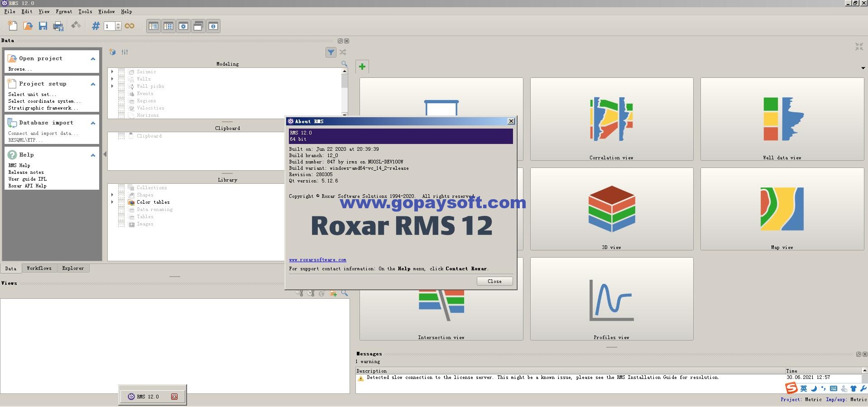Toggle the table grid panel icon
The image size is (868, 407).
point(168,26)
